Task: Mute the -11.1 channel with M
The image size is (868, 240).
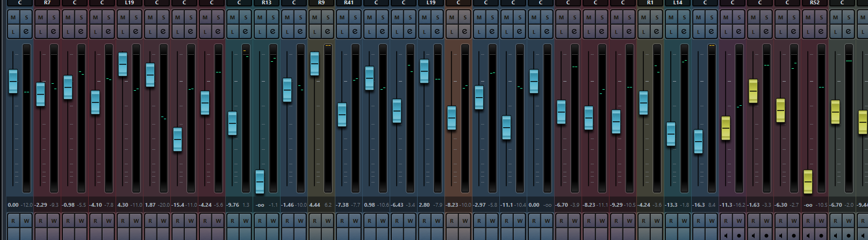Action: pos(506,18)
